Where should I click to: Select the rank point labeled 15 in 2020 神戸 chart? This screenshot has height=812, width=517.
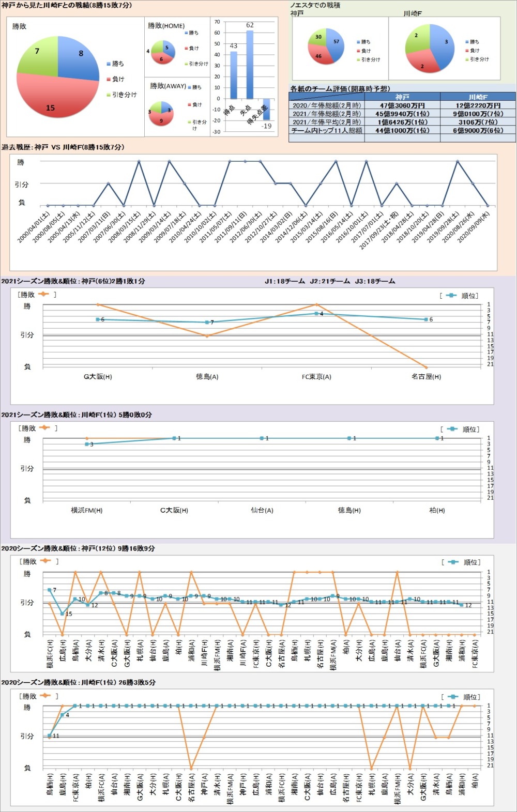point(63,614)
